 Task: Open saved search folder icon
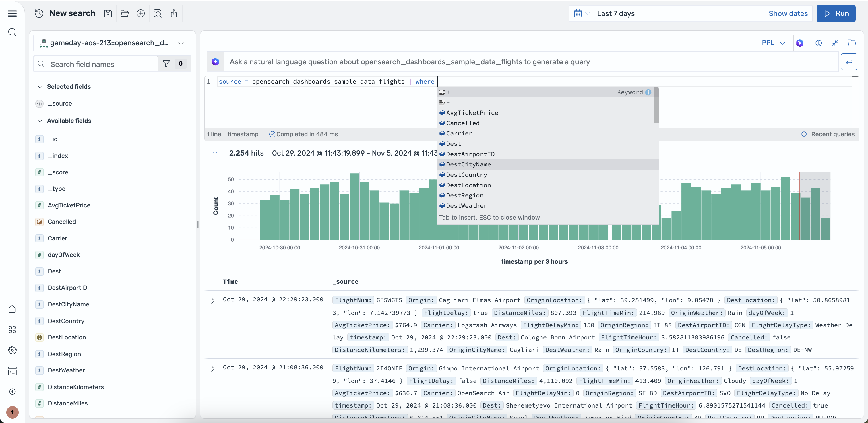[x=124, y=13]
